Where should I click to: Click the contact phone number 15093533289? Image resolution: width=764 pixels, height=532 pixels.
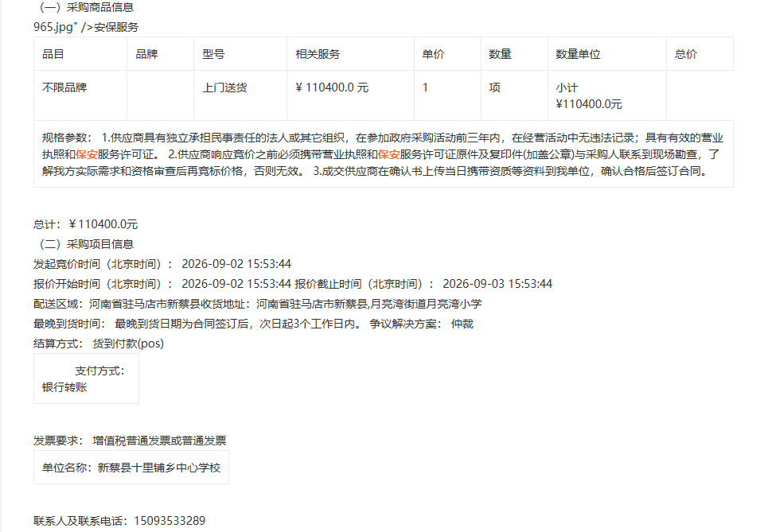pyautogui.click(x=170, y=521)
